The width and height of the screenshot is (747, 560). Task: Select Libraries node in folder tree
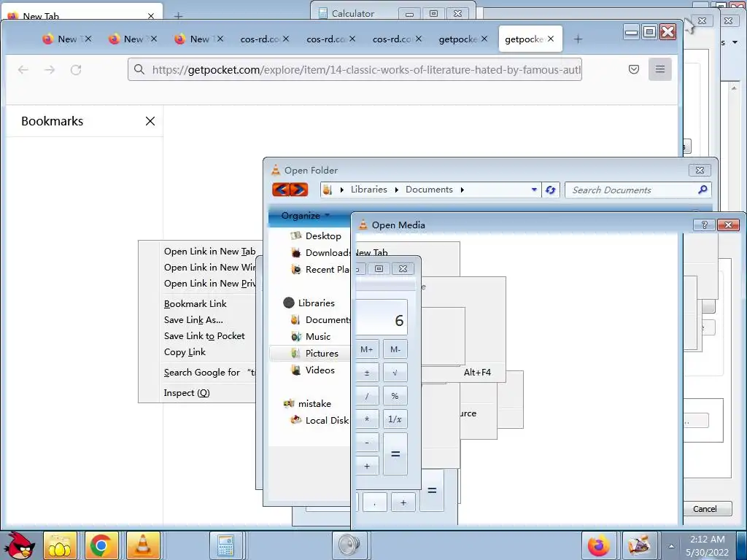[309, 303]
